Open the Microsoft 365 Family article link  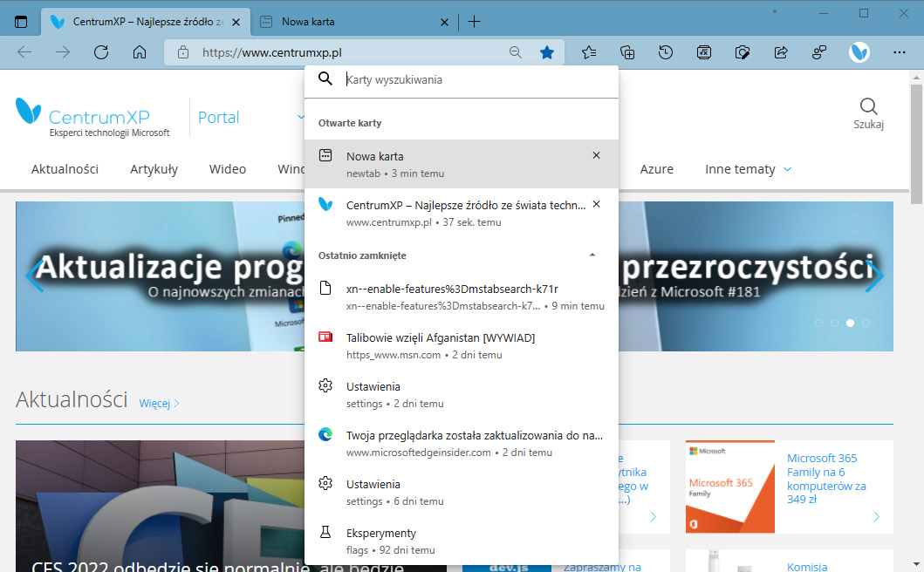[x=826, y=479]
